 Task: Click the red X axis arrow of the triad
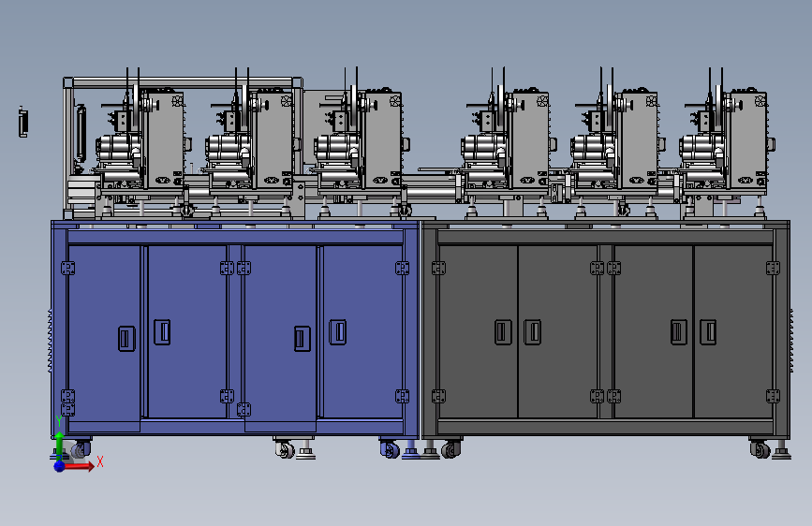(x=80, y=466)
